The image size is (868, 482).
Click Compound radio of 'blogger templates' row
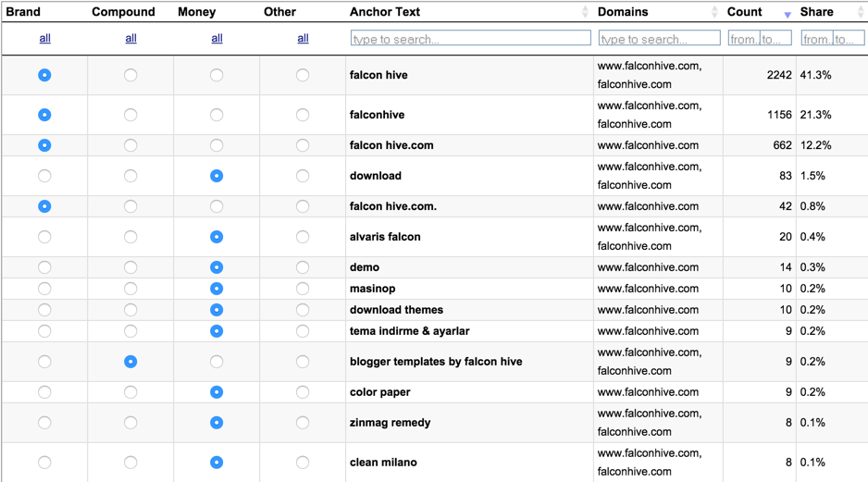point(130,362)
